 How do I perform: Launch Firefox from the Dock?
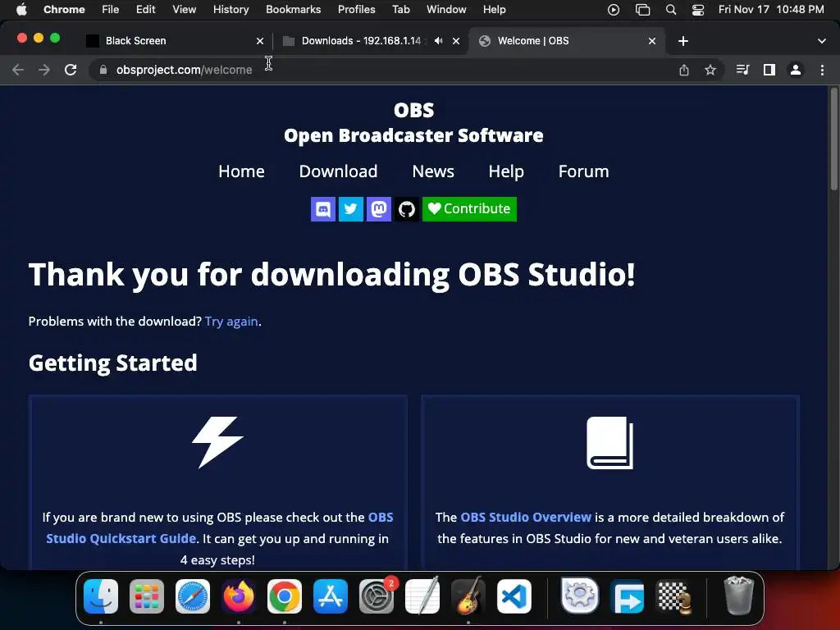[239, 596]
